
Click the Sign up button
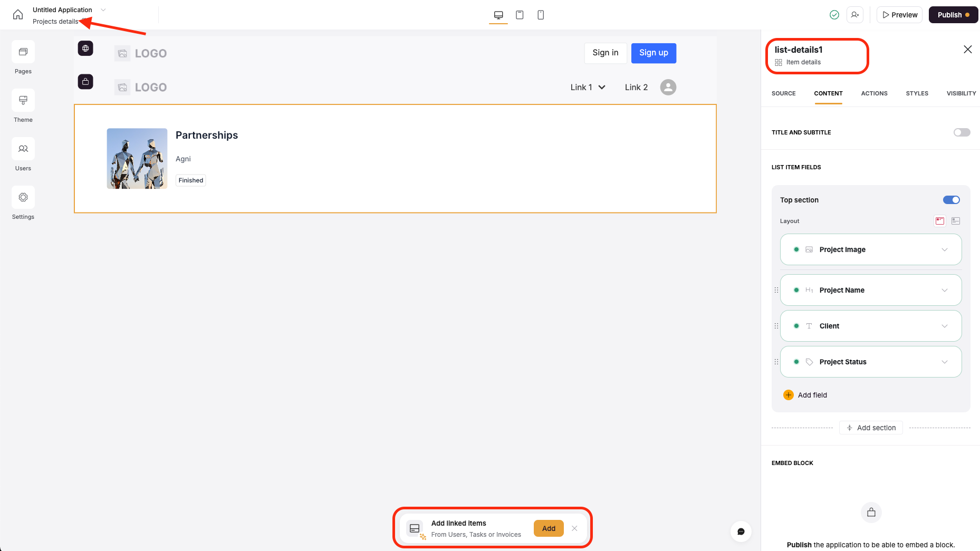[x=654, y=53]
